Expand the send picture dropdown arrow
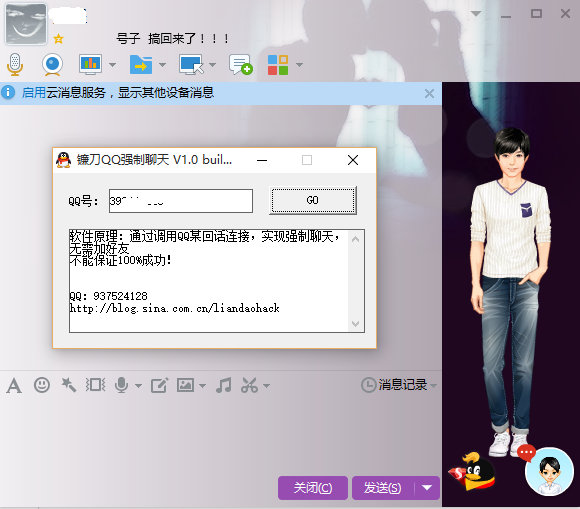 click(x=202, y=386)
